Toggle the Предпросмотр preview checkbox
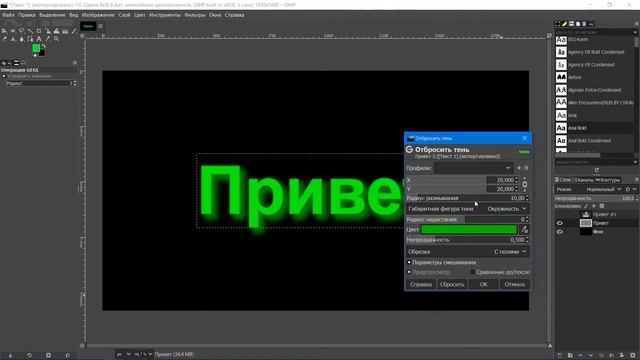The width and height of the screenshot is (640, 360). pyautogui.click(x=409, y=272)
